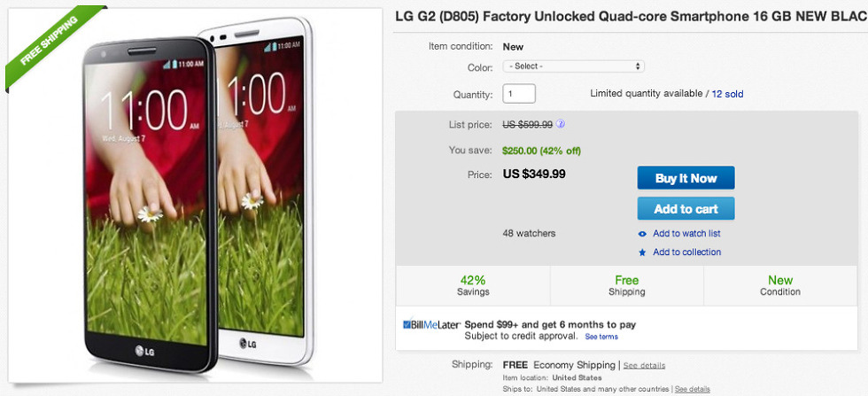This screenshot has width=868, height=396.
Task: Click the BillMeLater logo
Action: point(430,325)
